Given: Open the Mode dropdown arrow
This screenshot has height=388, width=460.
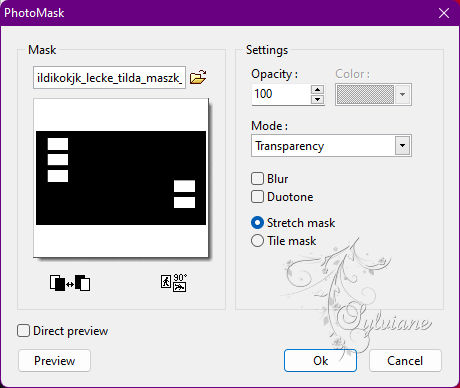Looking at the screenshot, I should tap(402, 146).
